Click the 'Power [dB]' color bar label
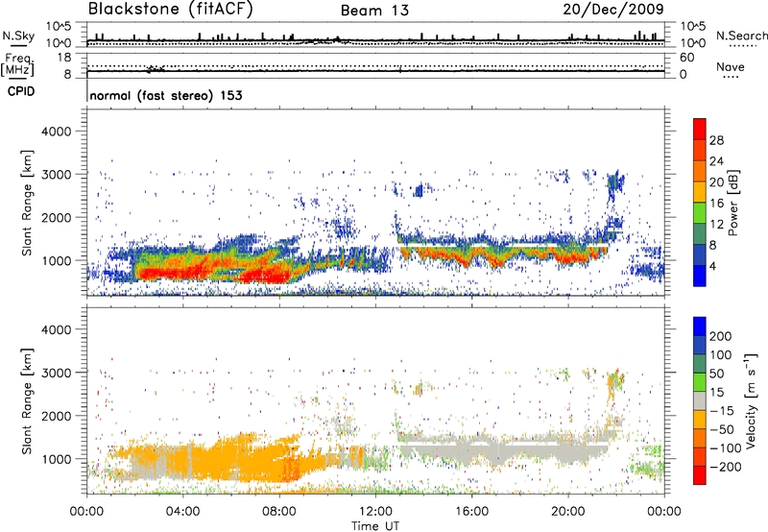This screenshot has height=532, width=768. click(732, 203)
